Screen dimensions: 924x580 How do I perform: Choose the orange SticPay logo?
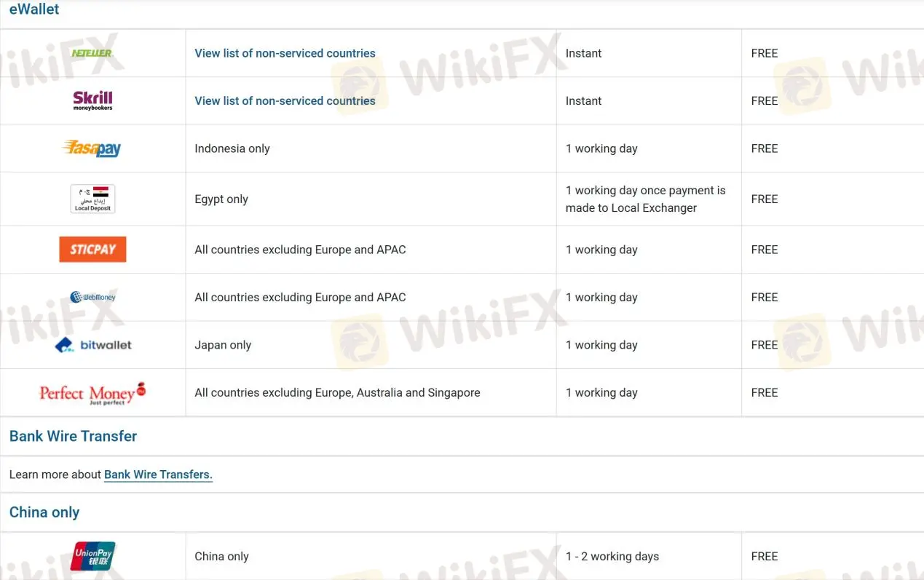(x=92, y=250)
